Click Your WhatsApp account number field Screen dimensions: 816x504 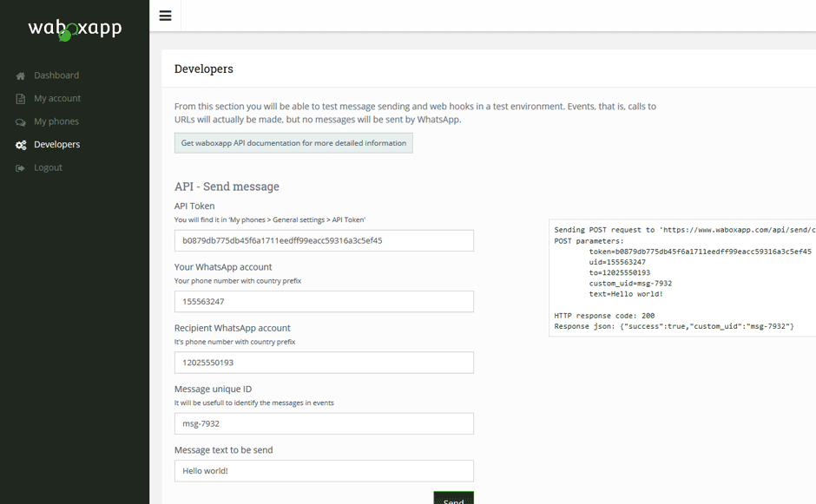pyautogui.click(x=324, y=302)
